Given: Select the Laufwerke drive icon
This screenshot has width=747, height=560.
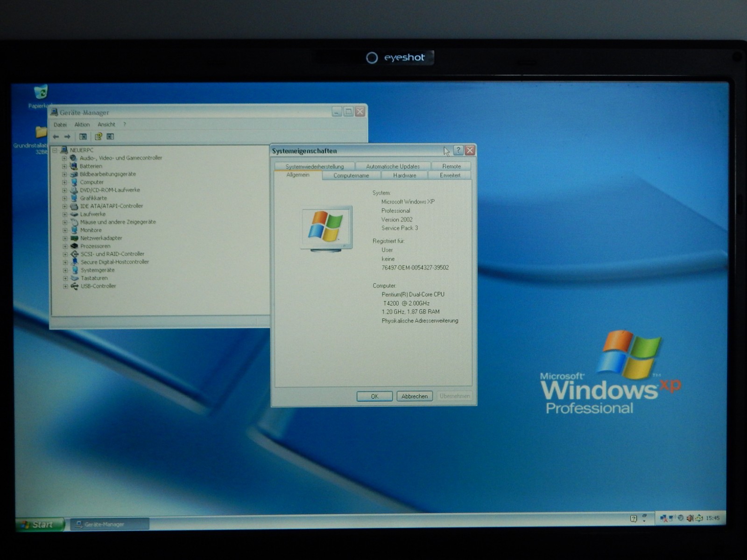Looking at the screenshot, I should point(74,214).
